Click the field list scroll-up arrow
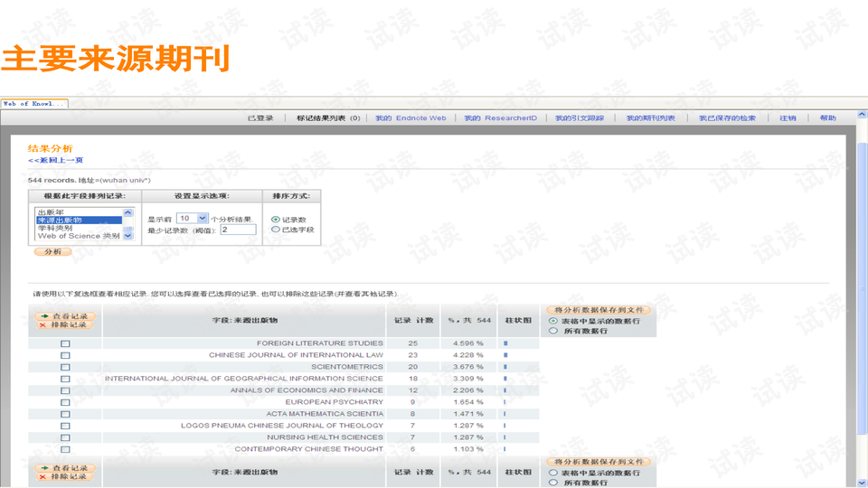This screenshot has height=488, width=868. coord(127,212)
